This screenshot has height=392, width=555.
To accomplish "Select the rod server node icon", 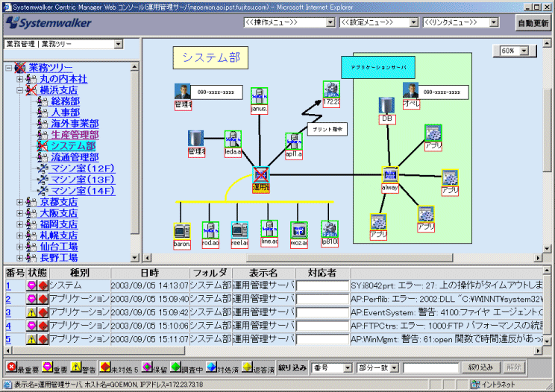I will 210,230.
